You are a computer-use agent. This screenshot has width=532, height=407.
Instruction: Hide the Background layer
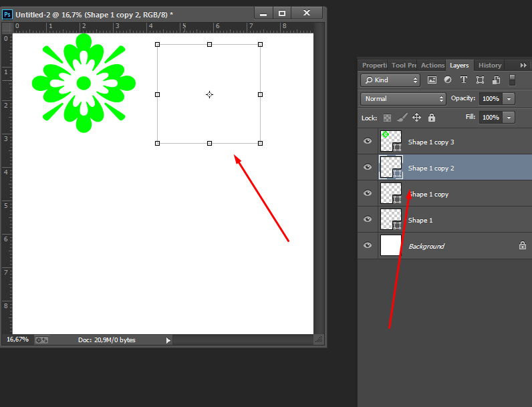368,245
